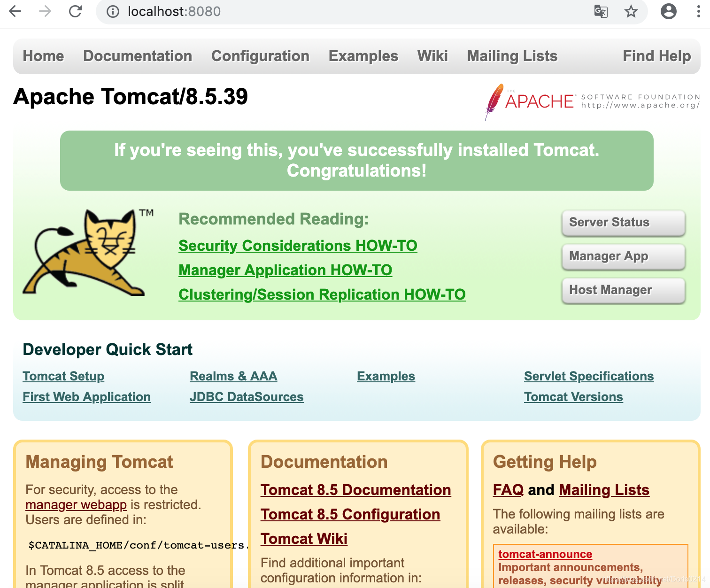Open Clustering/Session Replication HOW-TO link
This screenshot has height=588, width=710.
[322, 294]
